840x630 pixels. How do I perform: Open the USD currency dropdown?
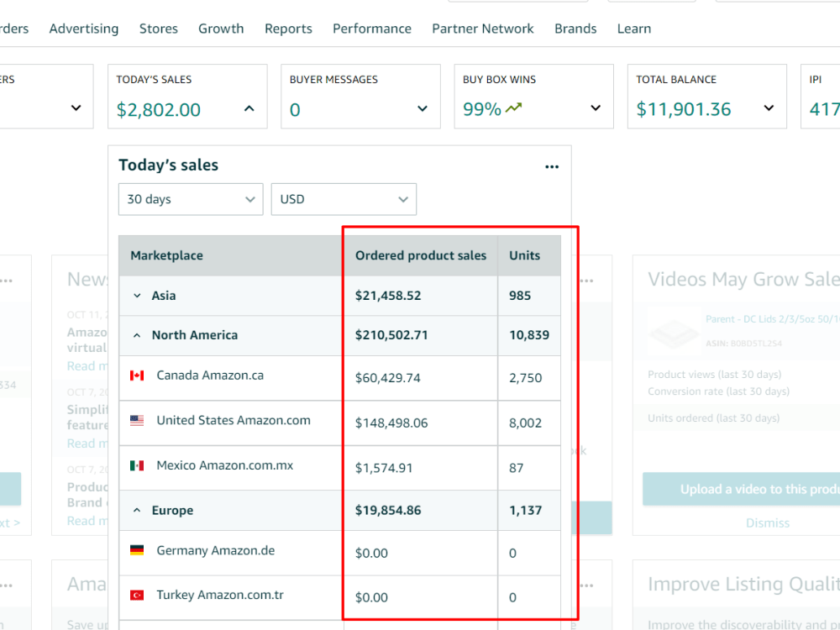click(344, 199)
